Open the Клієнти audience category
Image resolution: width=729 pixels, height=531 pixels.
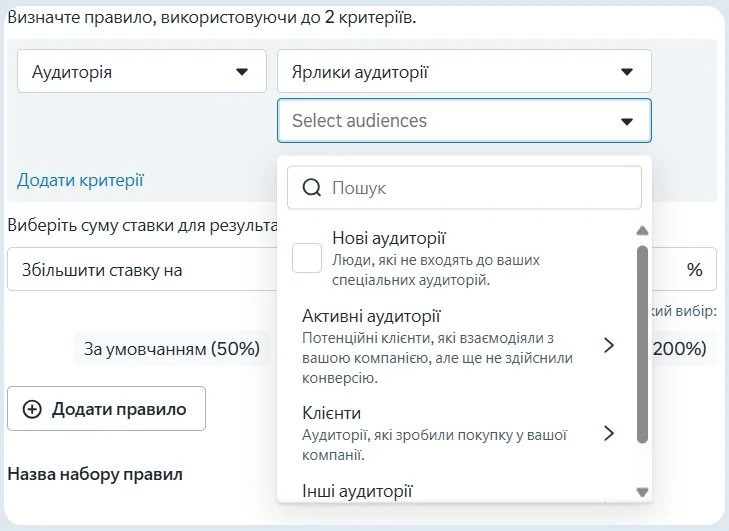[458, 432]
